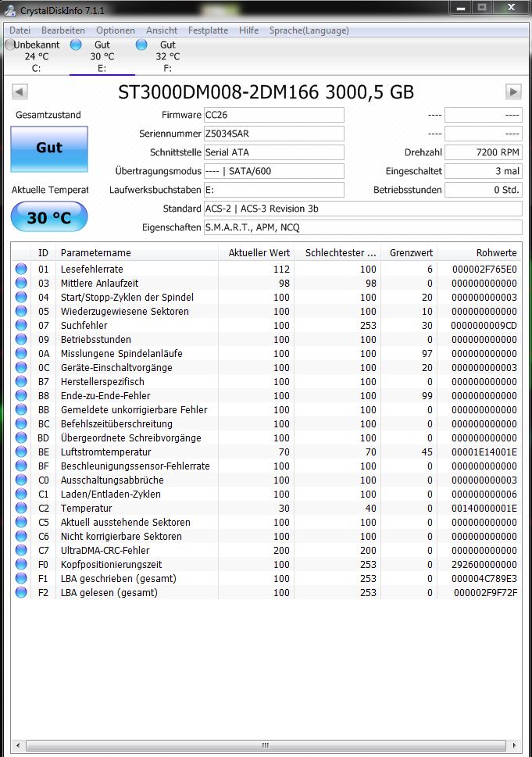Screen dimensions: 532x757
Task: Click the status orb for Lesefehlerrate
Action: [x=21, y=269]
